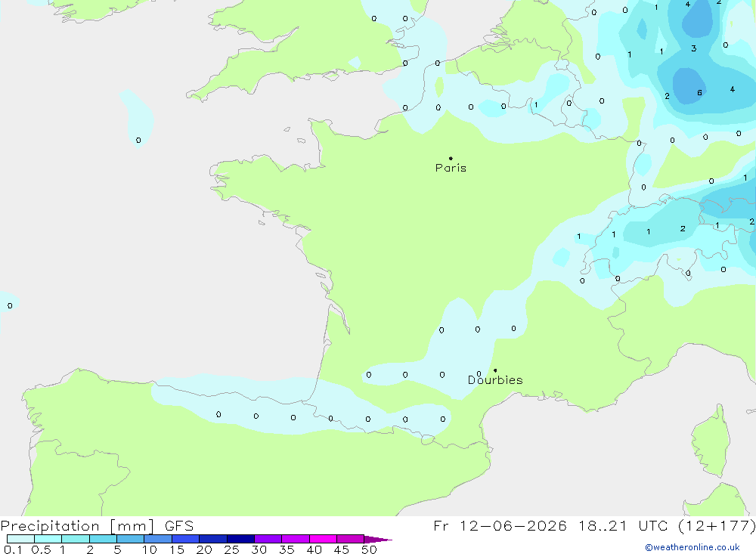
Task: Pick the 45–50 mm legend color swatch
Action: (x=350, y=539)
